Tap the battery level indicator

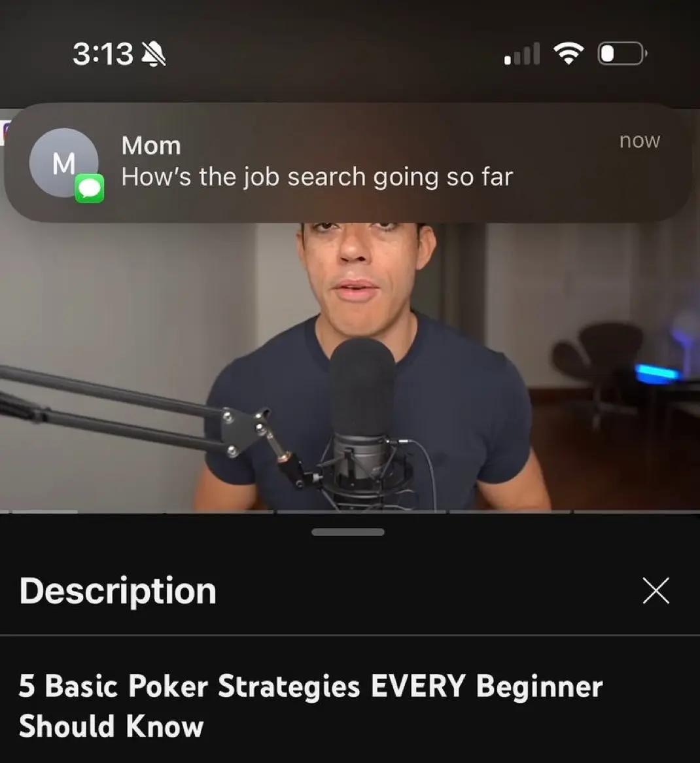622,54
